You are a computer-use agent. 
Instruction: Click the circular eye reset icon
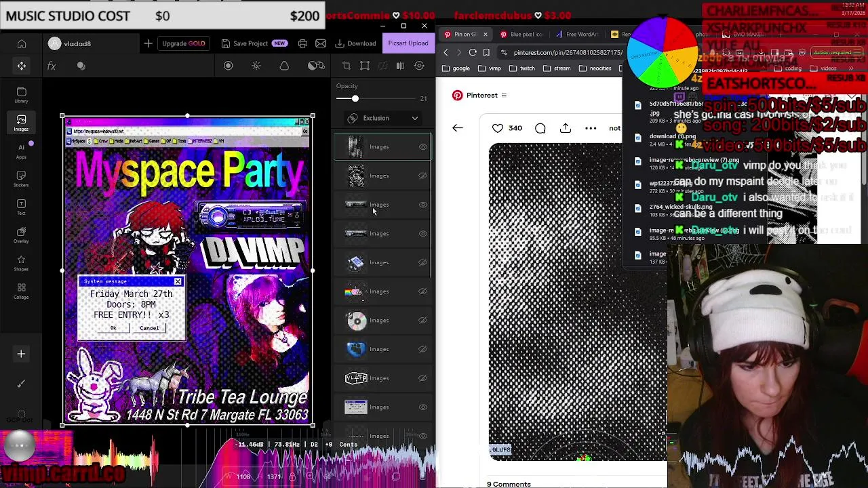[419, 66]
